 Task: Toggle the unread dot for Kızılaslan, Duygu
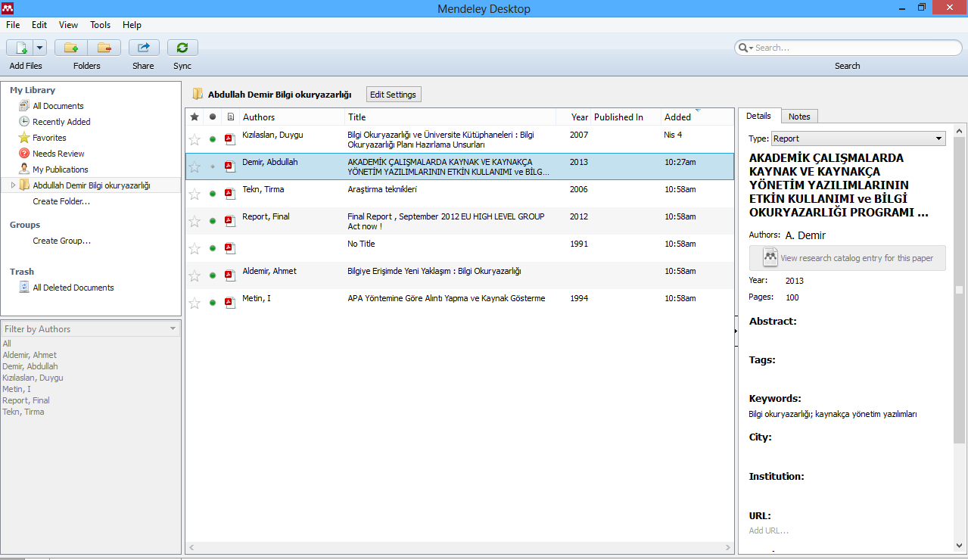[x=213, y=139]
